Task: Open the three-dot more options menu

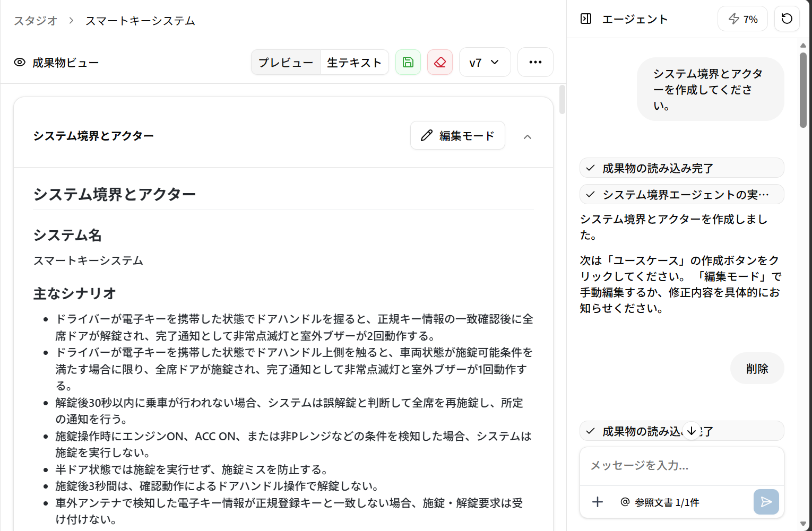Action: (x=535, y=62)
